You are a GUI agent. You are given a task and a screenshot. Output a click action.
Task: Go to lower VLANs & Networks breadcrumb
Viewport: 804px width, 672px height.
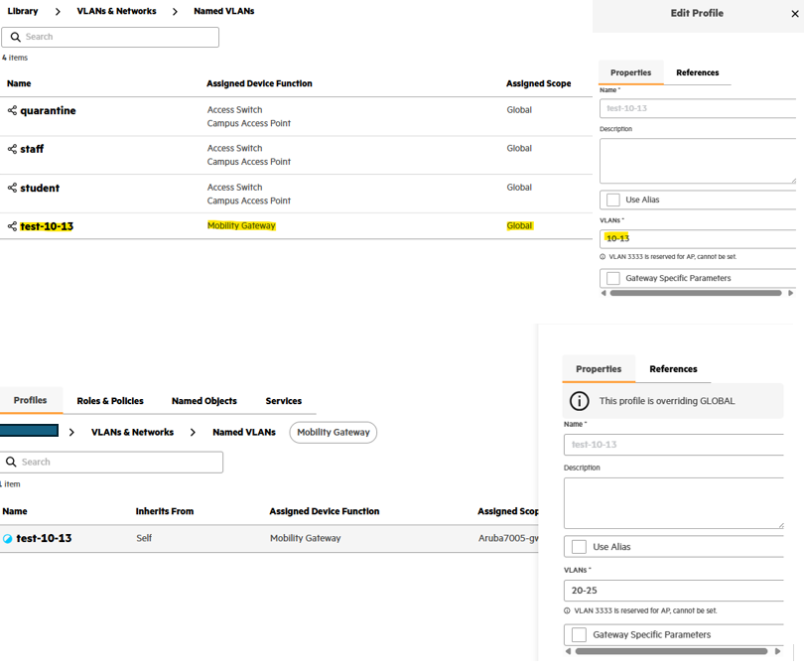pyautogui.click(x=132, y=432)
